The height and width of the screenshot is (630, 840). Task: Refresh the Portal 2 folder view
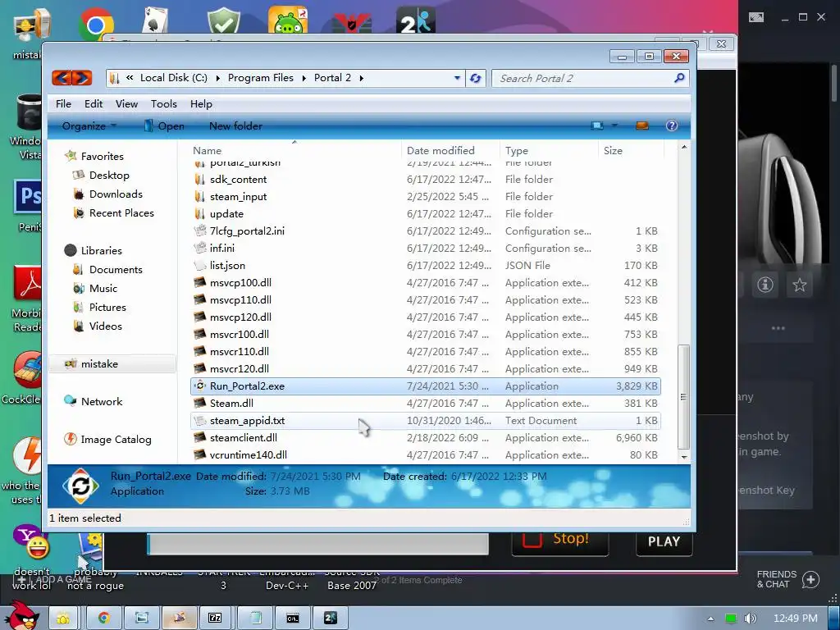coord(475,78)
